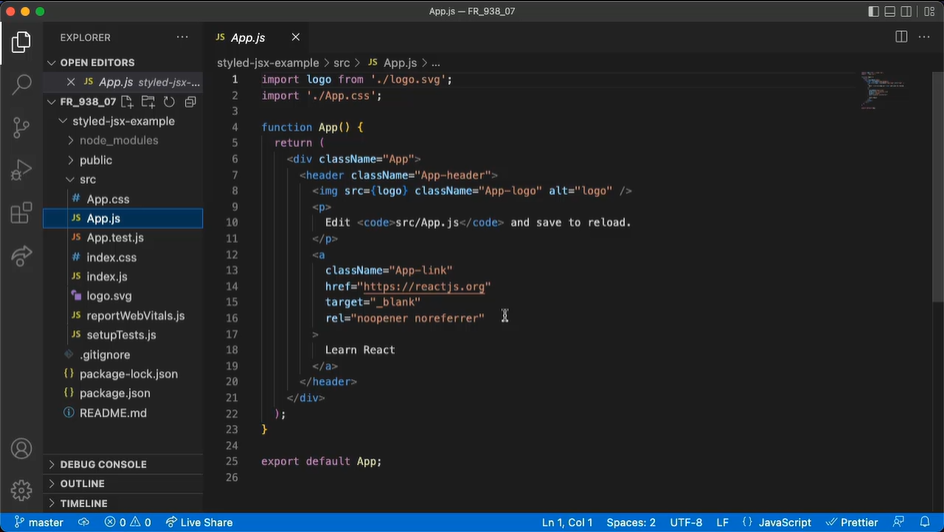Close the App.js editor tab

pos(296,37)
